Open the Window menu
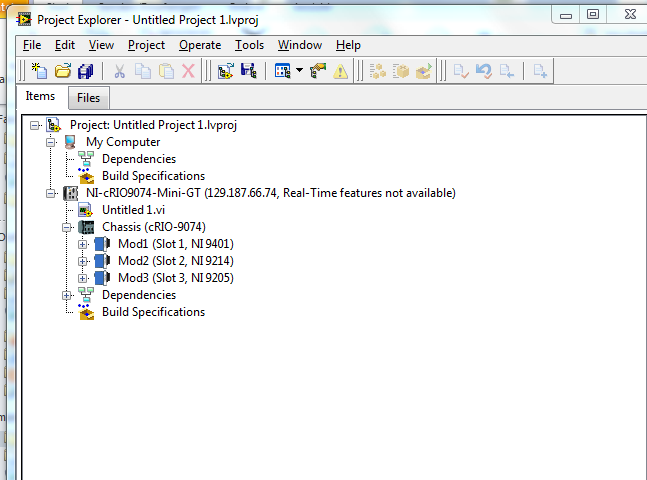 (x=300, y=45)
